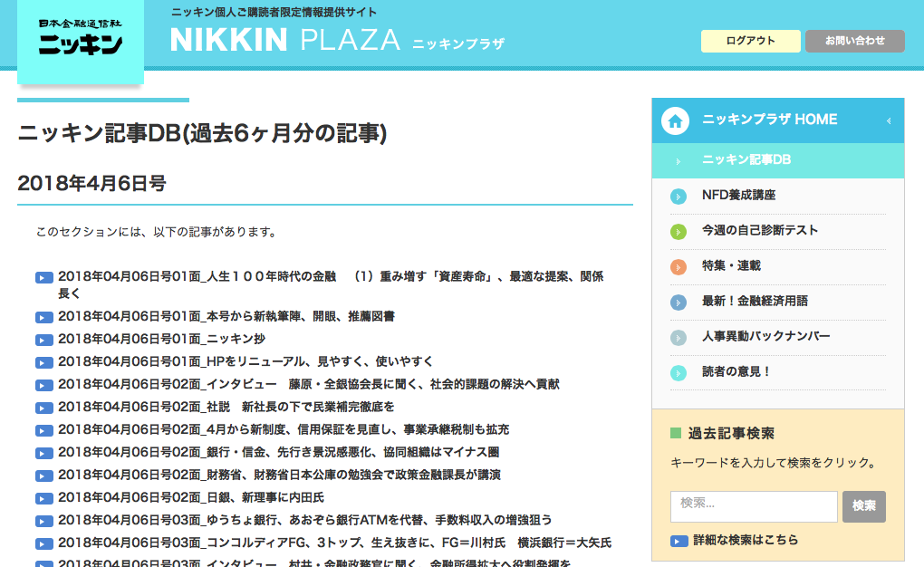Click the grey icon beside 人事異動バックナンバー
The image size is (924, 567).
click(679, 338)
